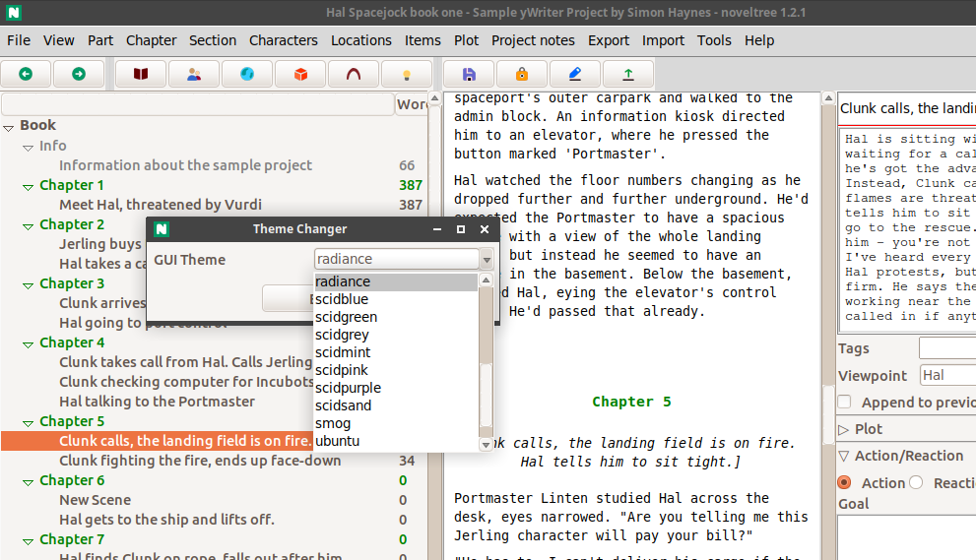Open the lightbulb project notes icon
Image resolution: width=976 pixels, height=560 pixels.
point(407,74)
